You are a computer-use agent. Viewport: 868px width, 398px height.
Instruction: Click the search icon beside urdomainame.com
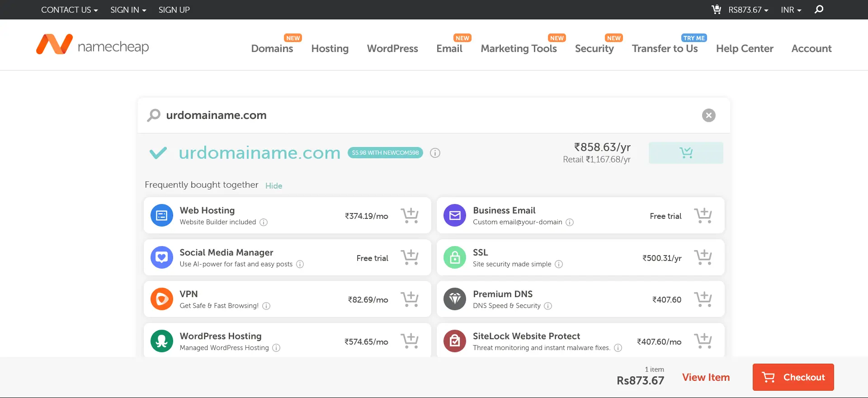point(154,115)
